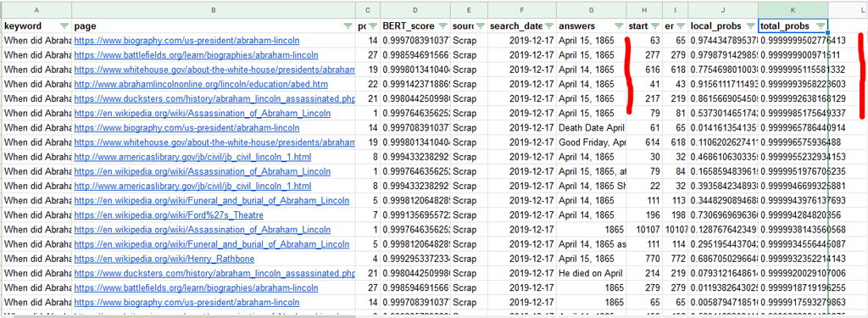Select column L header
Viewport: 868px width, 318px height.
(x=848, y=10)
